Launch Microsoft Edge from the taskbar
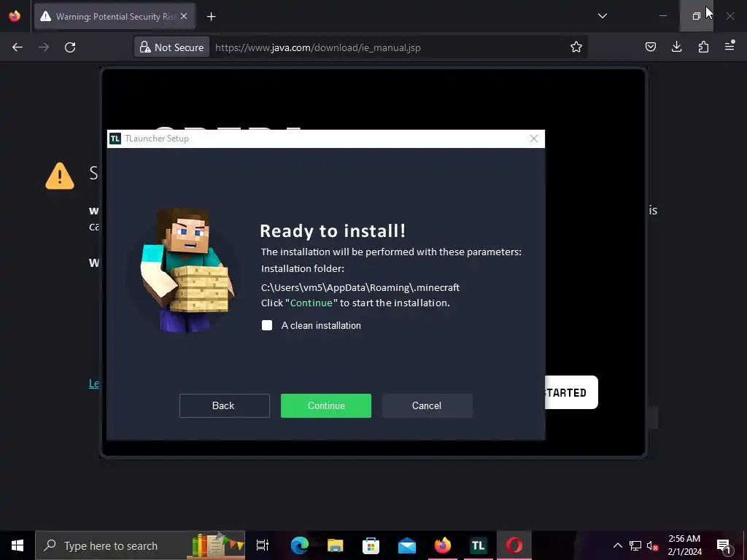 tap(300, 545)
